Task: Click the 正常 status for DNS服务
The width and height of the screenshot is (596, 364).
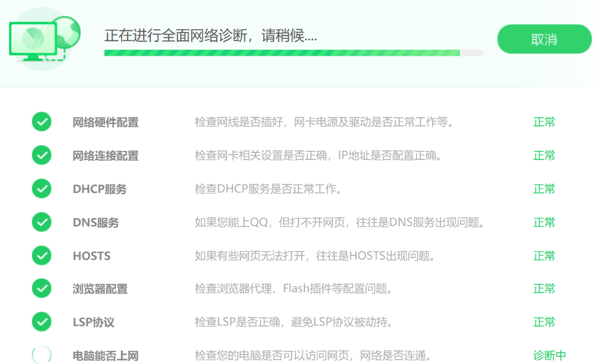Action: point(544,222)
